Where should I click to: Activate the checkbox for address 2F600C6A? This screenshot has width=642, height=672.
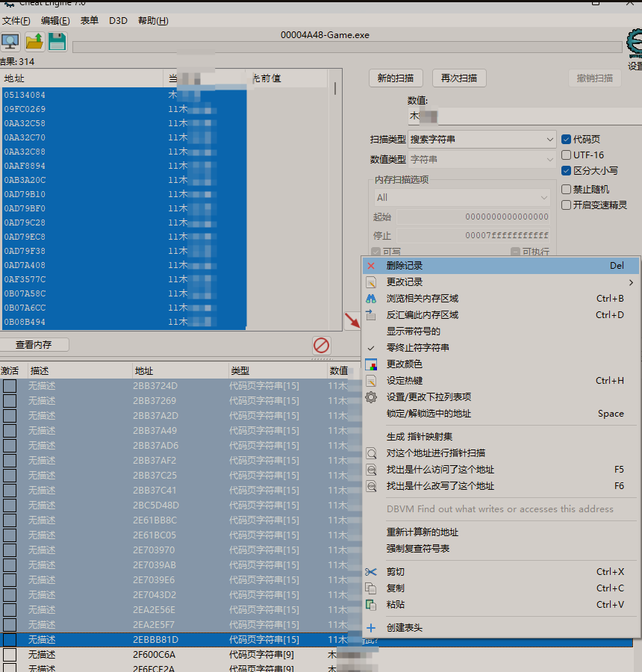click(x=10, y=654)
